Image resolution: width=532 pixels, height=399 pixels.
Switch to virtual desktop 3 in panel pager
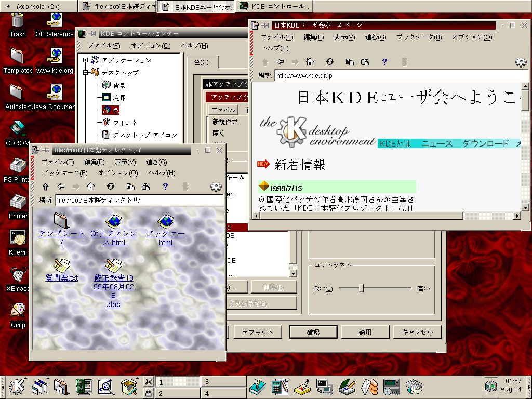coord(222,382)
